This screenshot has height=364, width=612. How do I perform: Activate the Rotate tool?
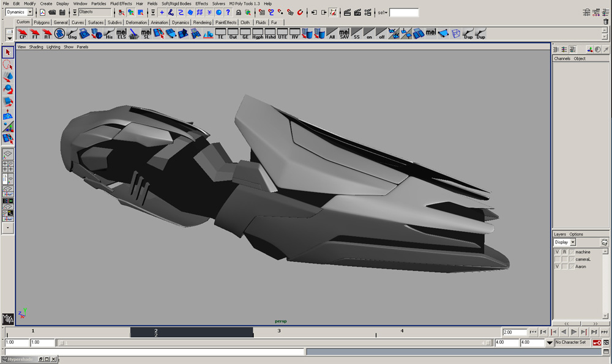(8, 89)
